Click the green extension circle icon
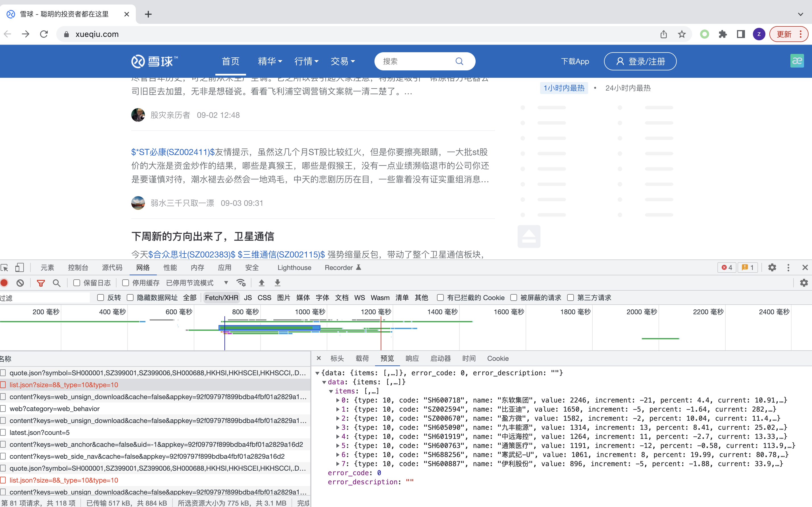 (x=705, y=34)
